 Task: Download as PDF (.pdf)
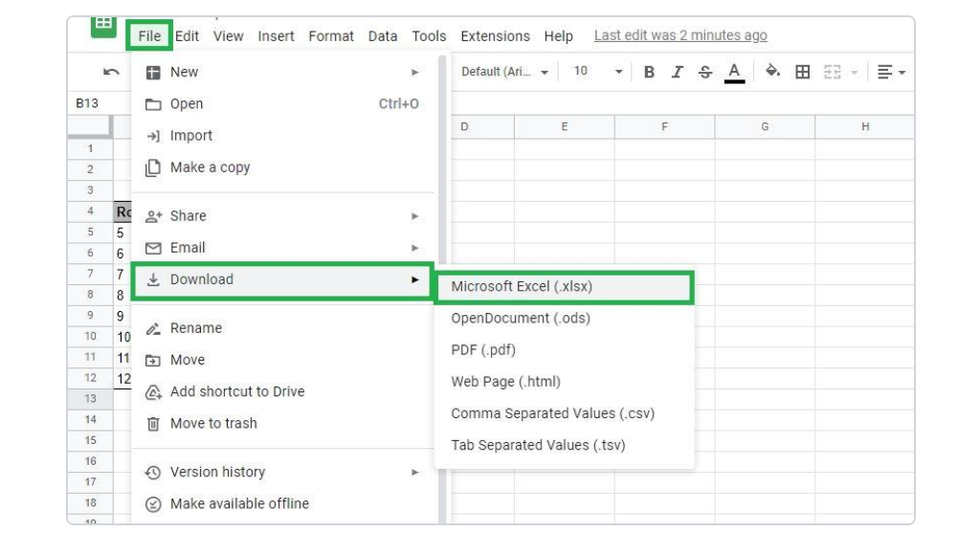(x=565, y=350)
